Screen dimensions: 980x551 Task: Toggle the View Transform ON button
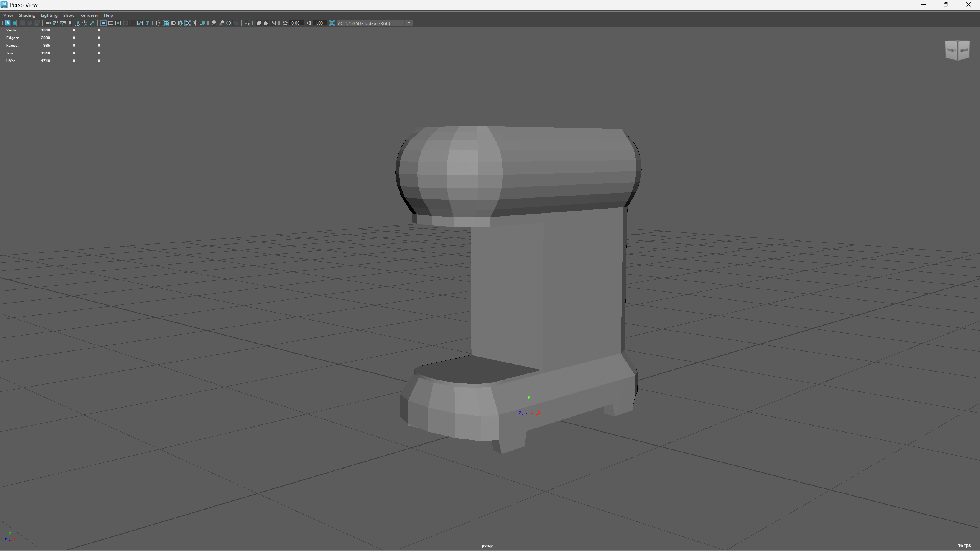(x=332, y=23)
